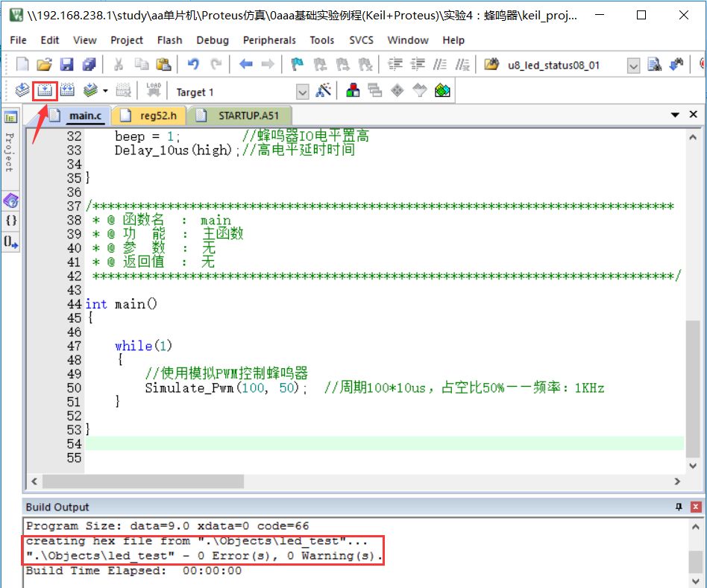Click the Build Output scroll down arrow

695,581
